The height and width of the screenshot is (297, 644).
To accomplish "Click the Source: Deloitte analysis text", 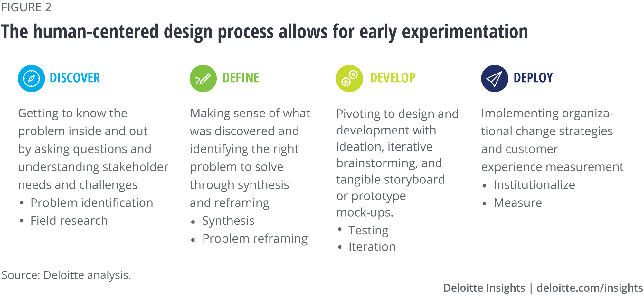I will [x=66, y=275].
